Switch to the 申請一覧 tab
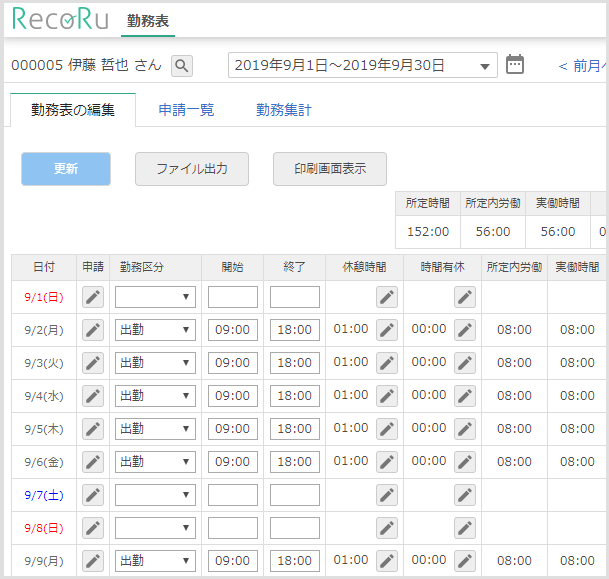This screenshot has height=579, width=609. (x=186, y=110)
